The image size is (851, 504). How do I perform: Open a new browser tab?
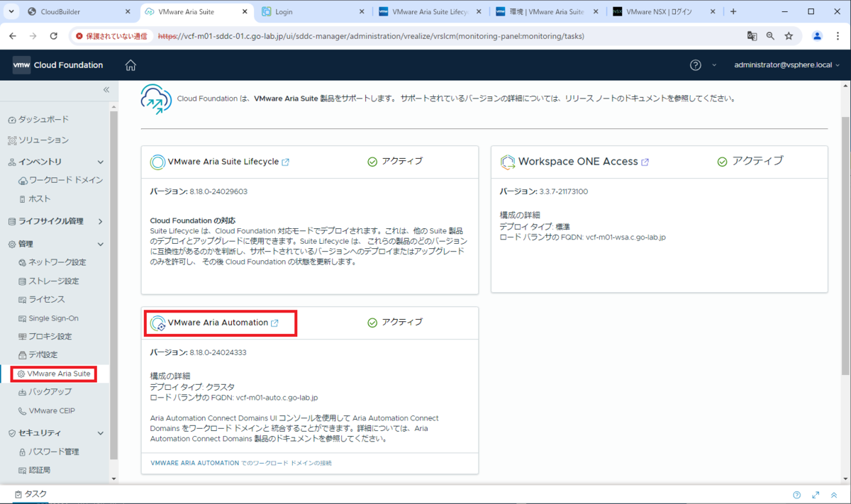pyautogui.click(x=733, y=11)
